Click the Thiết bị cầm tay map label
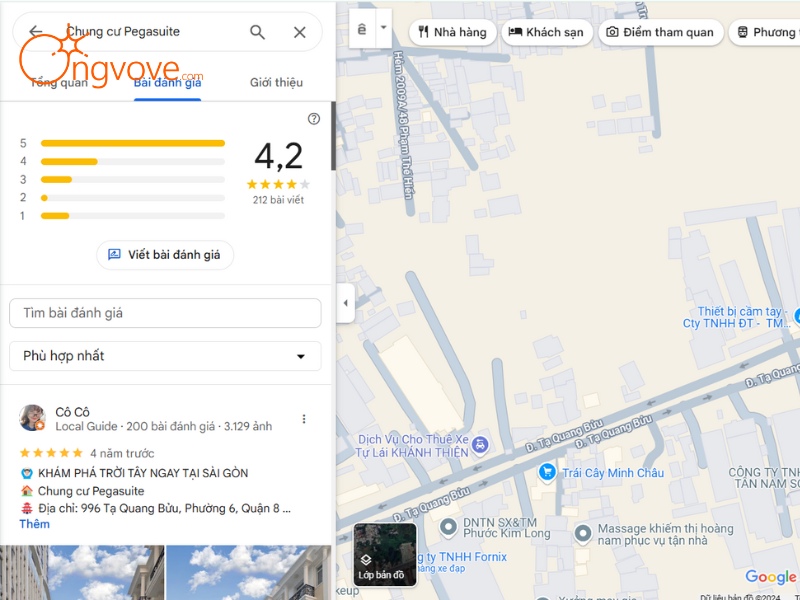The height and width of the screenshot is (600, 800). [736, 317]
